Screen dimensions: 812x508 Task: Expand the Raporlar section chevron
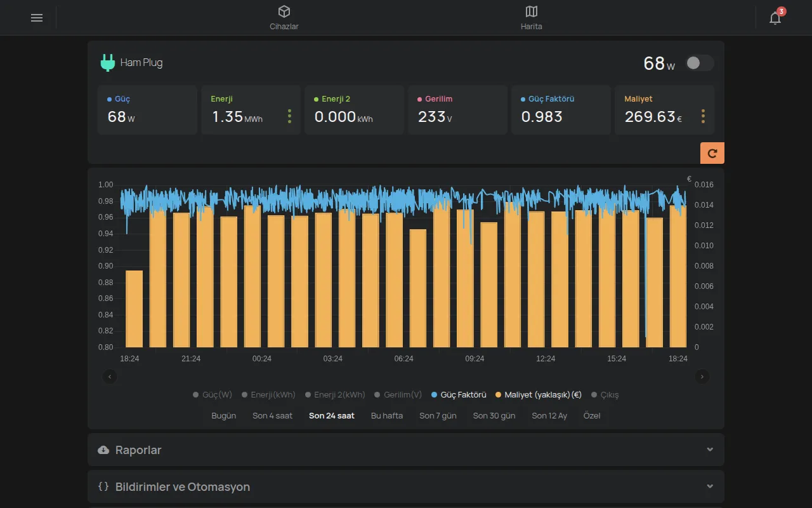[710, 450]
